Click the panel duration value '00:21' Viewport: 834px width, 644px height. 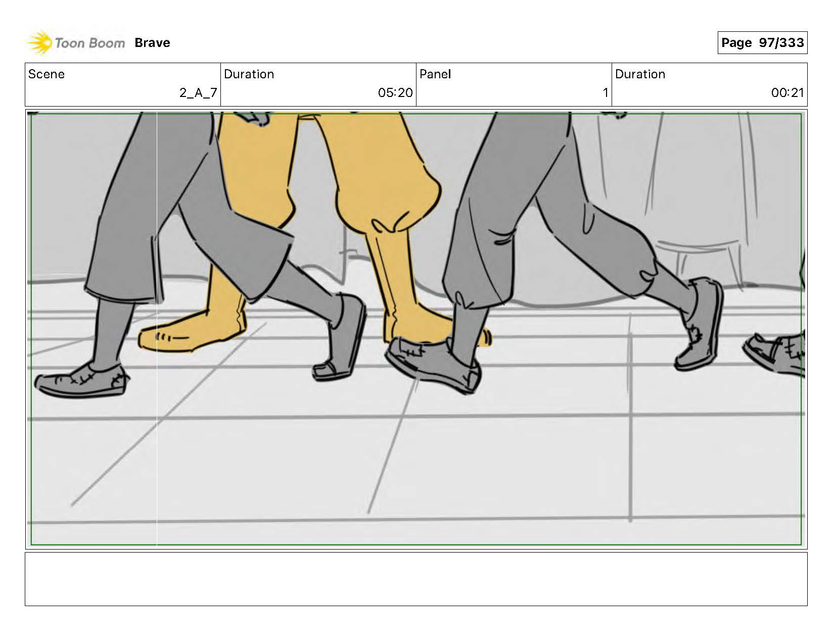click(x=787, y=93)
